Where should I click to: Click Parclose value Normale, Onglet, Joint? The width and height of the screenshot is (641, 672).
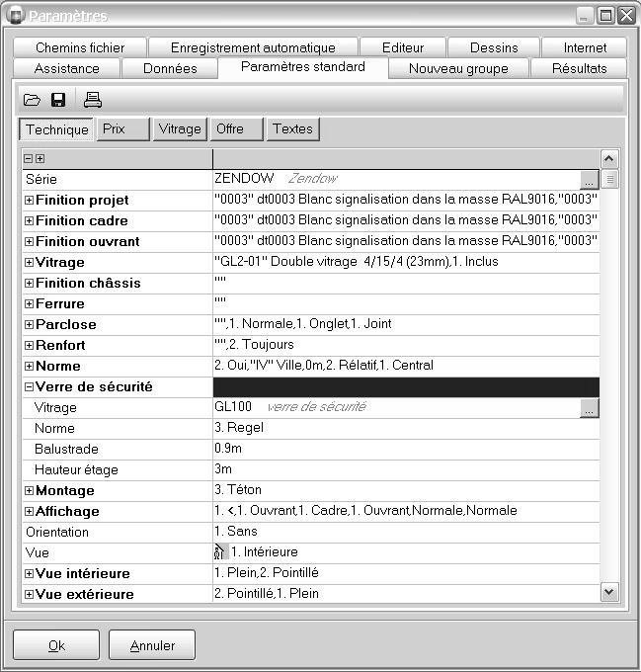click(406, 324)
